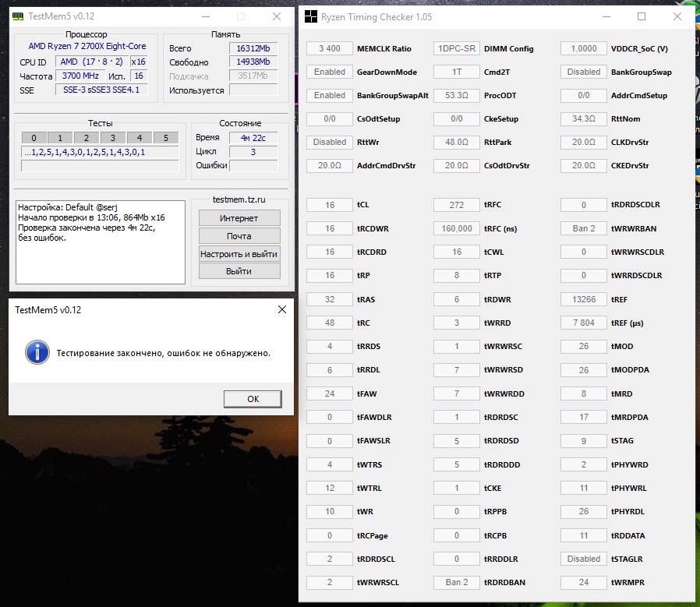Click the tSTAGLR Disabled field
700x607 pixels.
pyautogui.click(x=584, y=559)
